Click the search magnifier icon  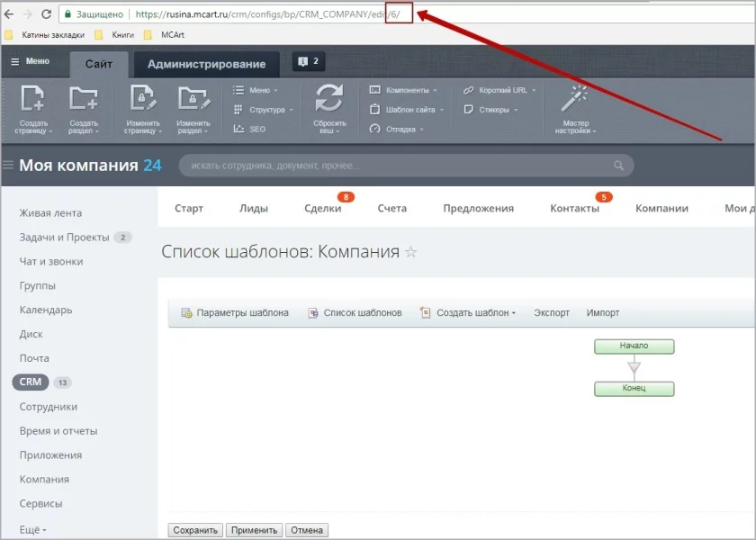[618, 166]
